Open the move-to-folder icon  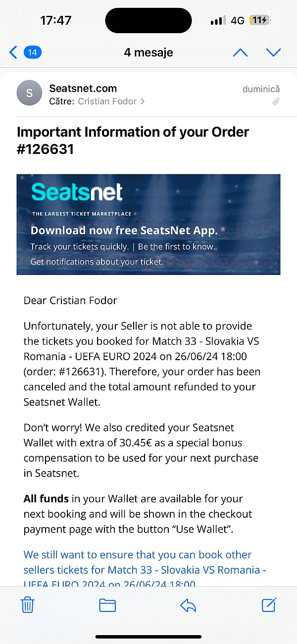107,605
